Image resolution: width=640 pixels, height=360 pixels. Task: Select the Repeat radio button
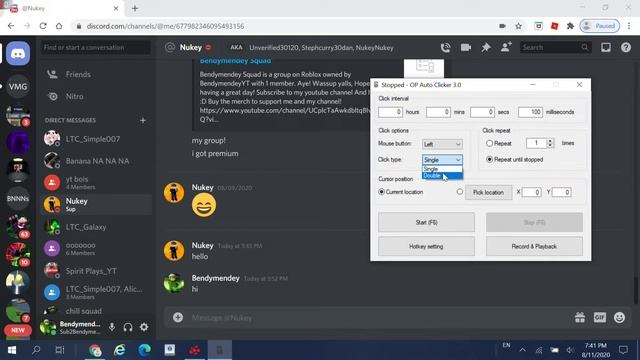click(489, 143)
